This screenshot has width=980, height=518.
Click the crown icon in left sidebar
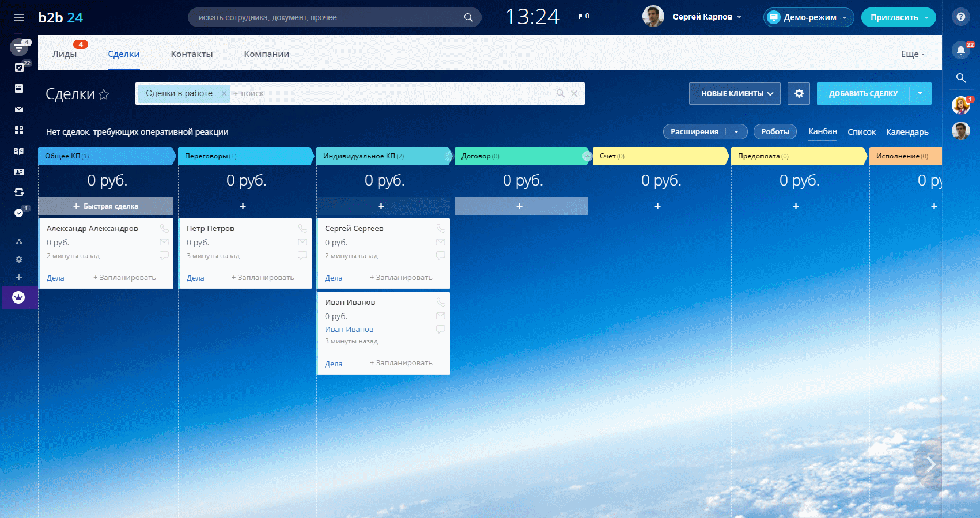18,297
